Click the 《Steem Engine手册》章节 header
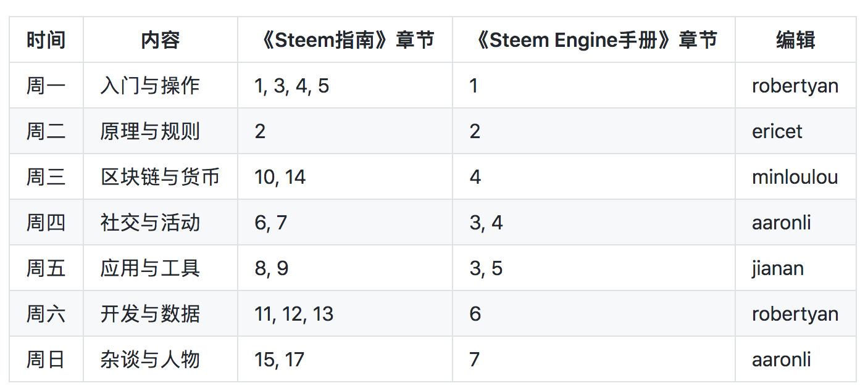Image resolution: width=868 pixels, height=391 pixels. point(593,41)
